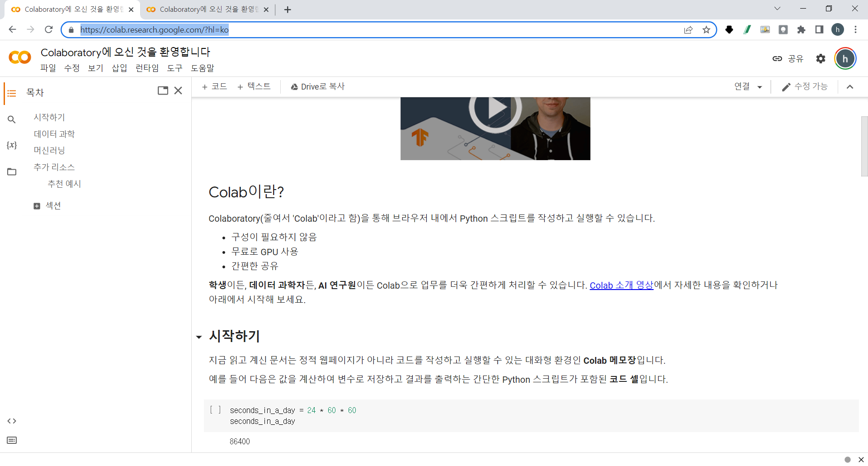Go back in browser history
Viewport: 868px width, 466px height.
(13, 30)
